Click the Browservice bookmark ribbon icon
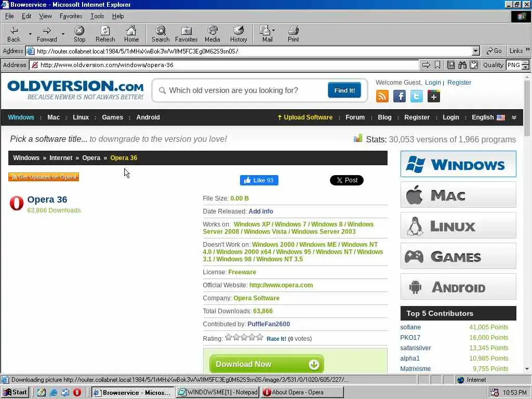 click(x=437, y=65)
